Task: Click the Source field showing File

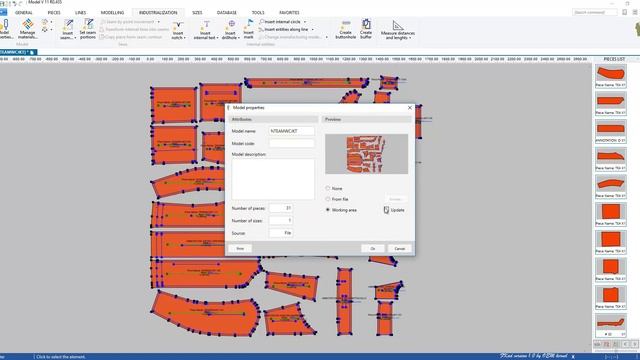Action: 281,233
